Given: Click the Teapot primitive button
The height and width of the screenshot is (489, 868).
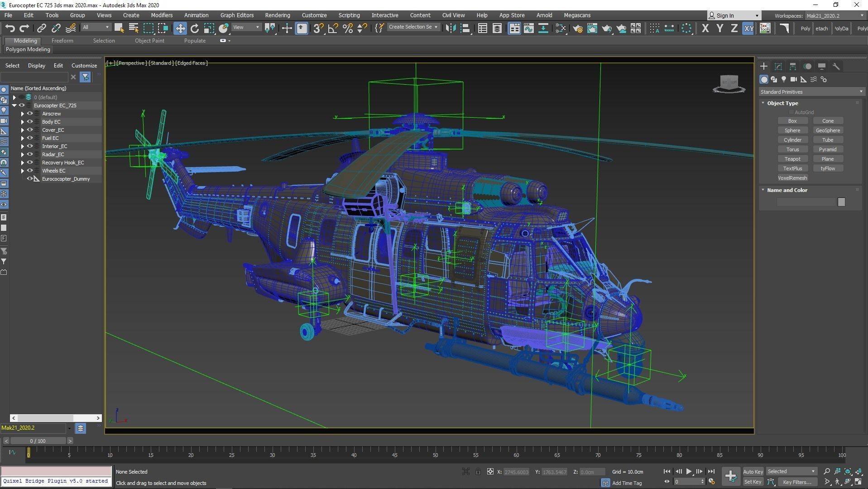Looking at the screenshot, I should tap(792, 159).
